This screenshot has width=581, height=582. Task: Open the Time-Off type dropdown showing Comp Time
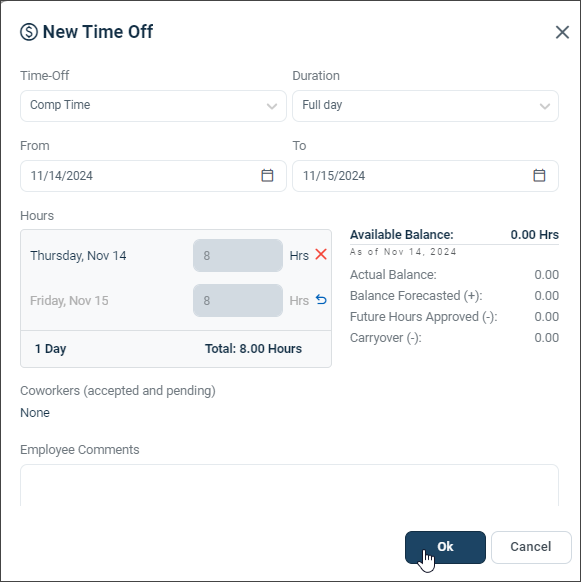[x=153, y=106]
